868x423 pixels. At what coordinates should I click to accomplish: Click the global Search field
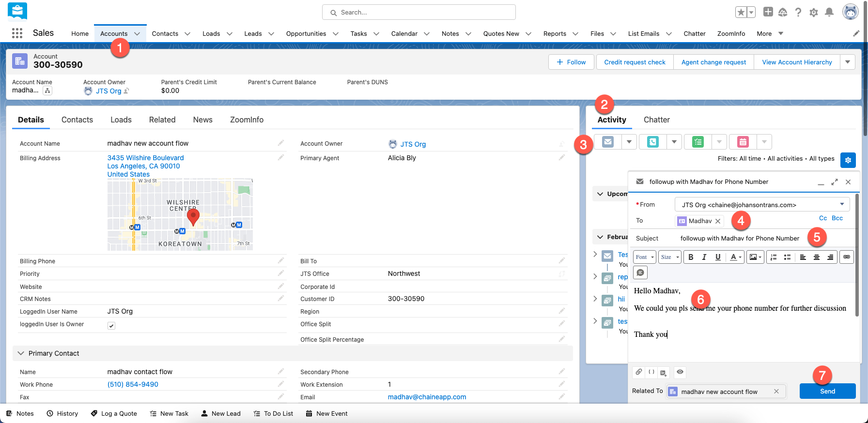pos(419,12)
